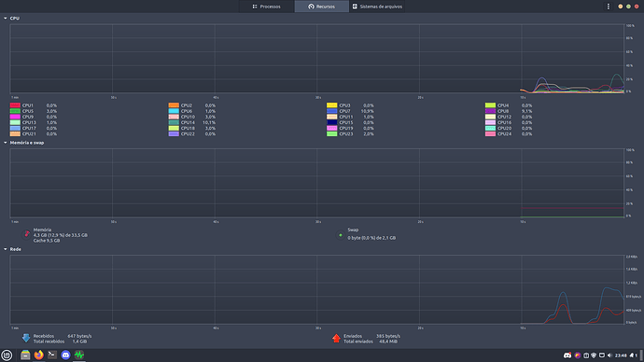Image resolution: width=644 pixels, height=362 pixels.
Task: Change the CPU3 yellow color swatch
Action: 332,105
